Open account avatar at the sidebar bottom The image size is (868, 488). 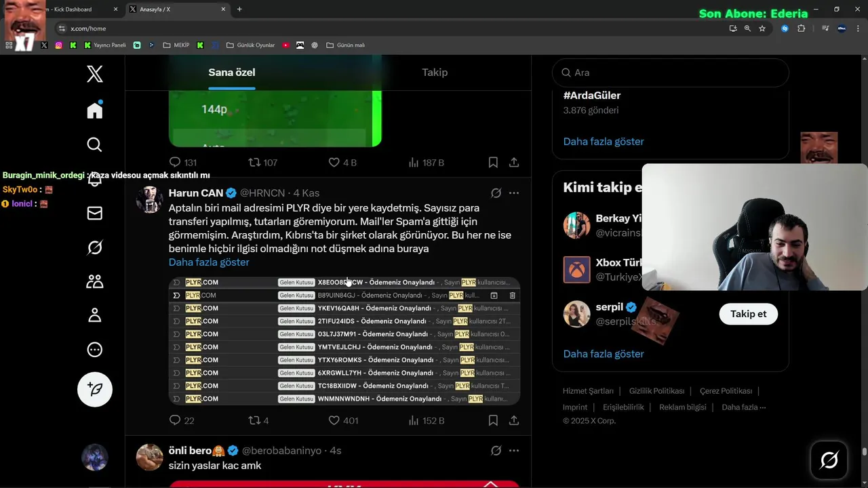click(95, 457)
